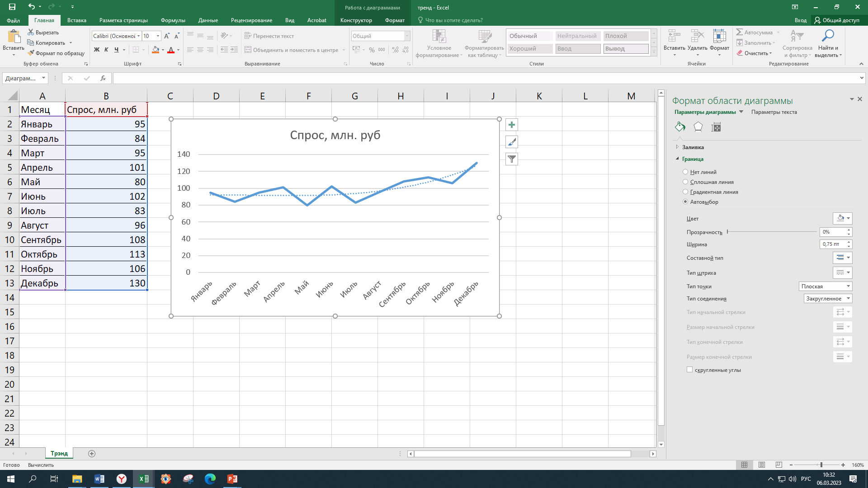Select 'Сплошная линия' border option
868x488 pixels.
(685, 182)
